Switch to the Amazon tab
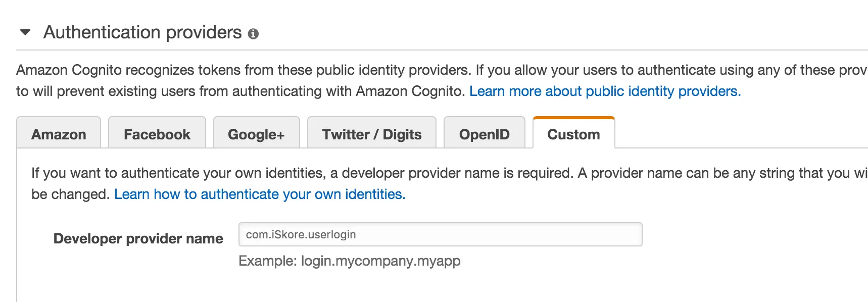 click(x=59, y=134)
